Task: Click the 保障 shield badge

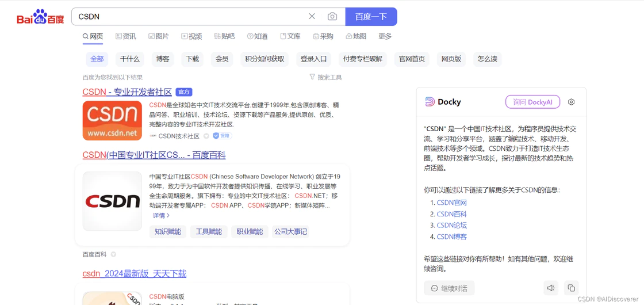Action: [222, 136]
